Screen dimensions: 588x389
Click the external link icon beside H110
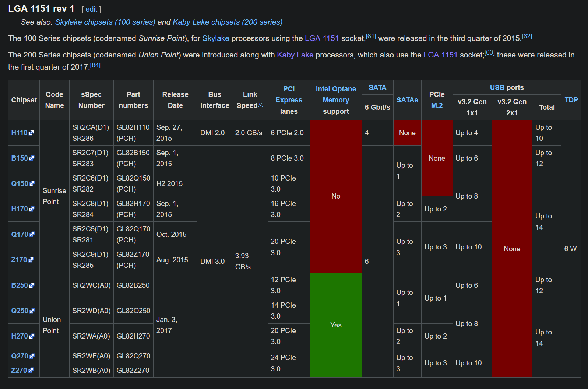pos(31,133)
